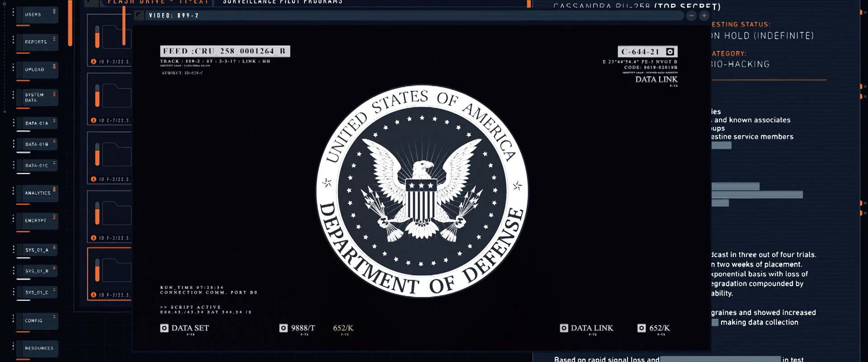868x362 pixels.
Task: Open the SYS_01_B entry
Action: pos(37,271)
